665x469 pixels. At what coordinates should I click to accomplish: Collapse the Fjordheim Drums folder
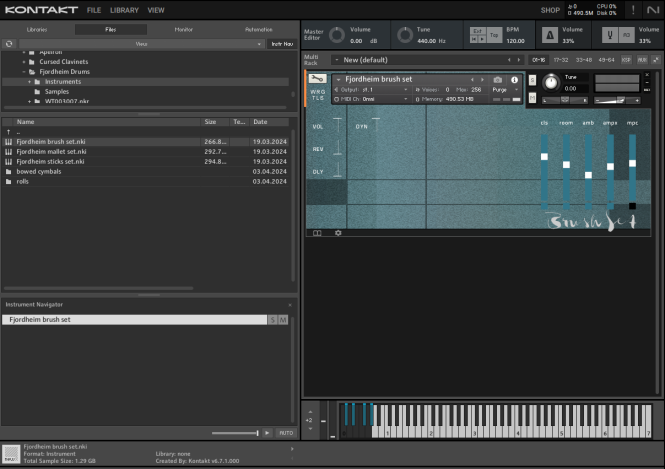24,72
